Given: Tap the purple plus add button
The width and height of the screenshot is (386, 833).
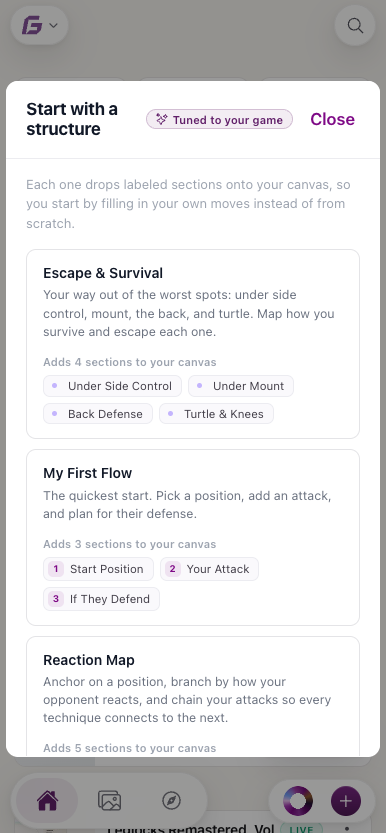Looking at the screenshot, I should (x=346, y=801).
